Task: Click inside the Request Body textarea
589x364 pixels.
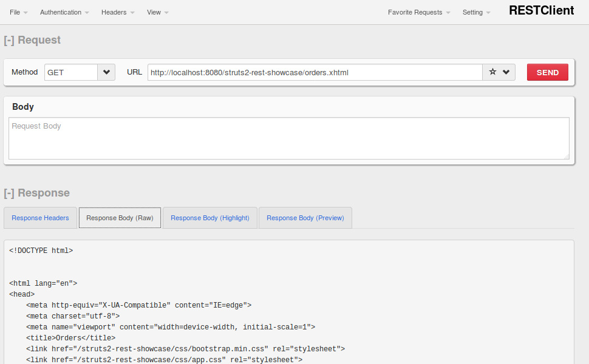Action: click(x=289, y=138)
